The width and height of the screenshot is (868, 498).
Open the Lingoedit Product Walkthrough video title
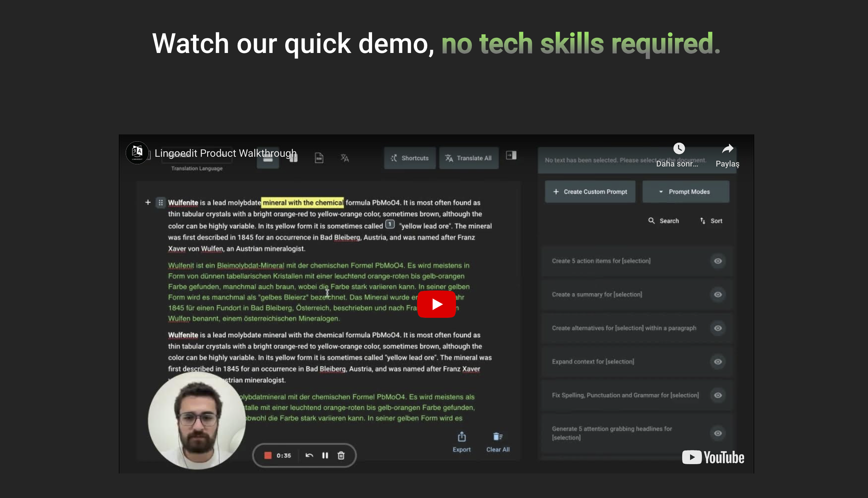point(225,153)
